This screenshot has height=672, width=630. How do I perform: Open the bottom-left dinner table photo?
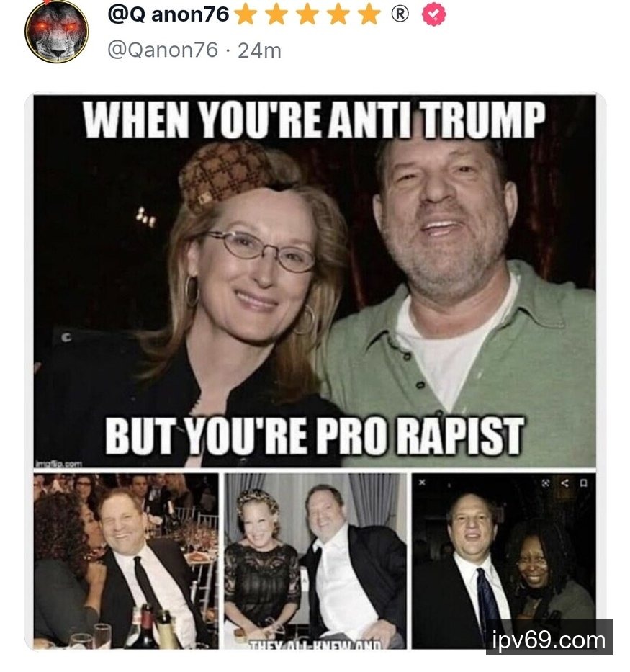click(125, 560)
